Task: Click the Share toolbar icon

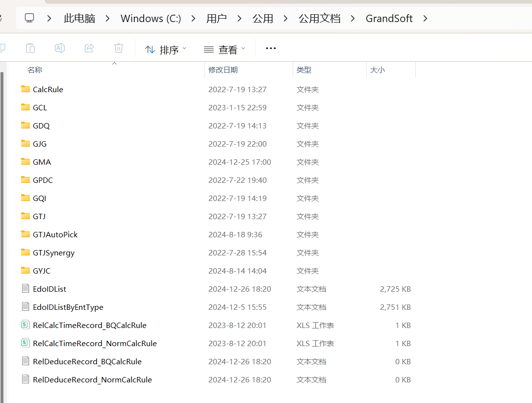Action: [x=89, y=48]
